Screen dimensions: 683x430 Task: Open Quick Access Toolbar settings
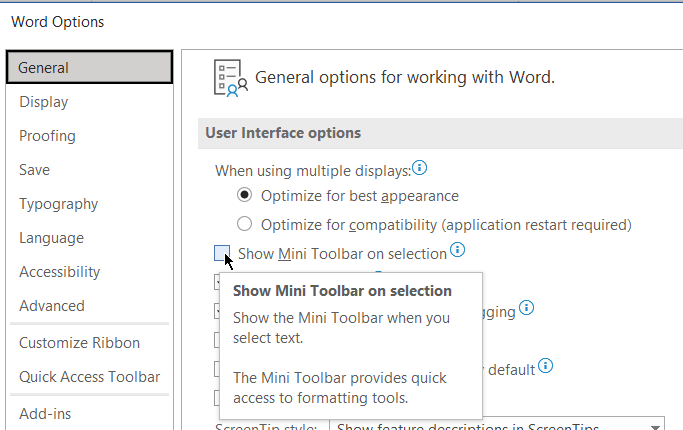[89, 377]
